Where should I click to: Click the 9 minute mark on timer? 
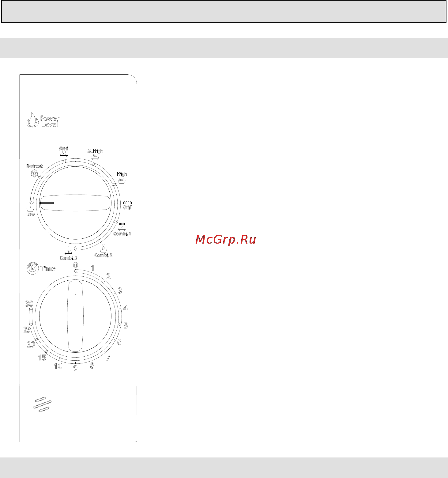coord(75,369)
